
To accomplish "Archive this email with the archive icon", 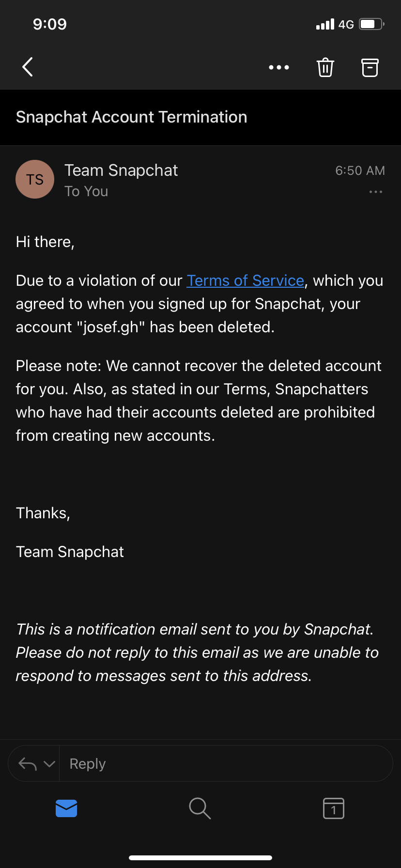I will click(370, 67).
